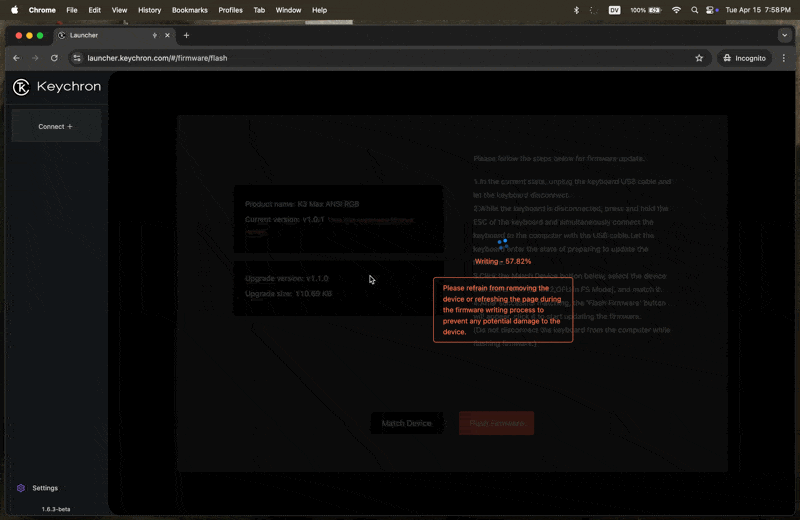Viewport: 800px width, 520px height.
Task: Reload the page with the refresh icon
Action: tap(54, 58)
